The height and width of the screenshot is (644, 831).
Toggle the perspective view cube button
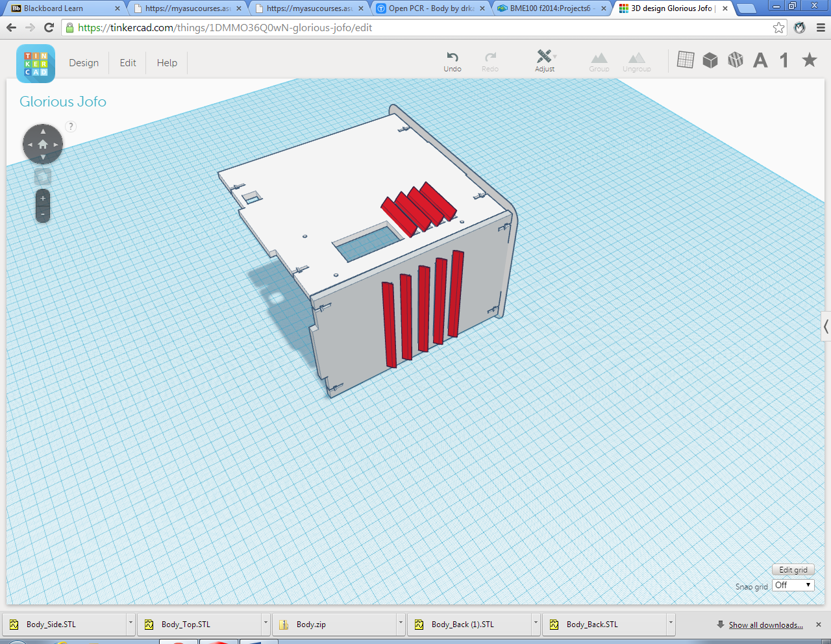43,177
